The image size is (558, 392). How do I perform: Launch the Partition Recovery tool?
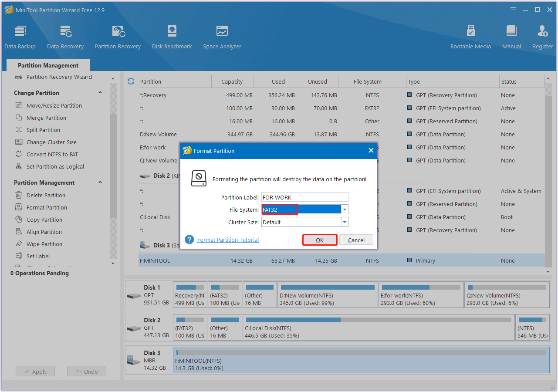118,36
